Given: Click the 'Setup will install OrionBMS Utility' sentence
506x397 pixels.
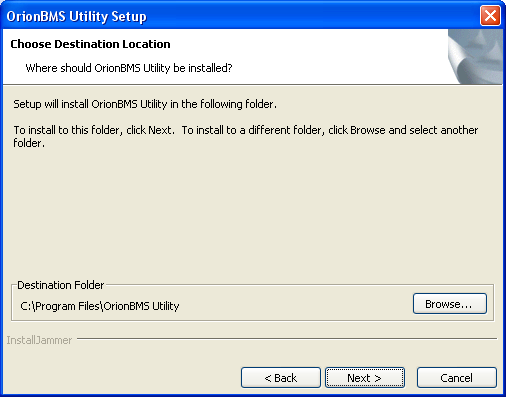Looking at the screenshot, I should (x=145, y=104).
